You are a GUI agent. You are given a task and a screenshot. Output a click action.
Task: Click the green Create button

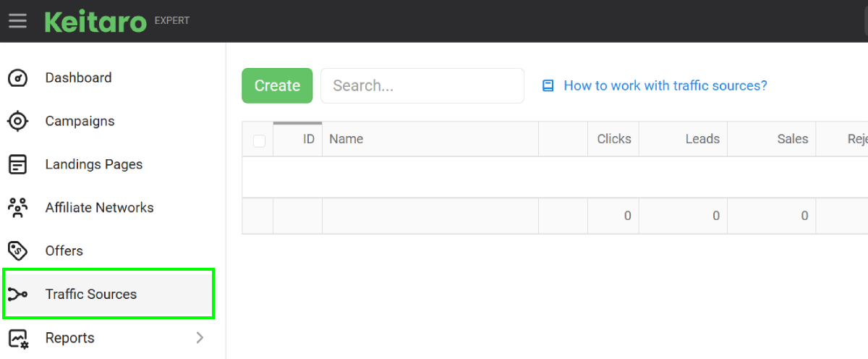click(277, 85)
